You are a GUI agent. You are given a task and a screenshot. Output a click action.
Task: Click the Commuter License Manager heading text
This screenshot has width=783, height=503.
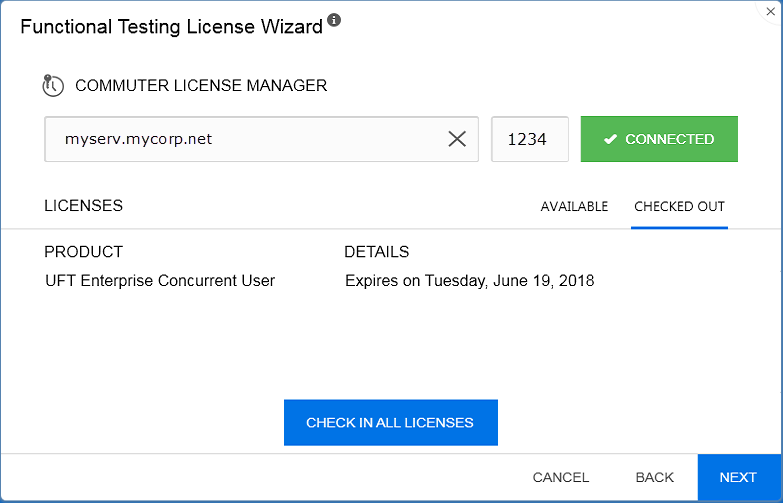[x=201, y=86]
